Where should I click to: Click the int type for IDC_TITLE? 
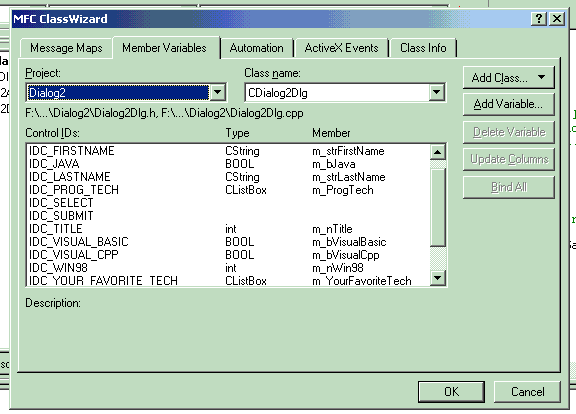click(x=231, y=229)
